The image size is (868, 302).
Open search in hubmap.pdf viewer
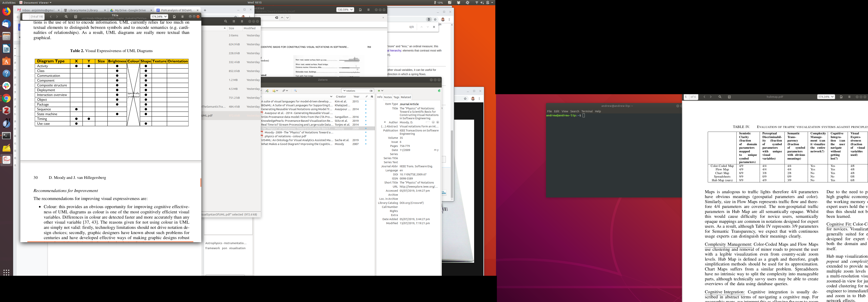pos(720,97)
